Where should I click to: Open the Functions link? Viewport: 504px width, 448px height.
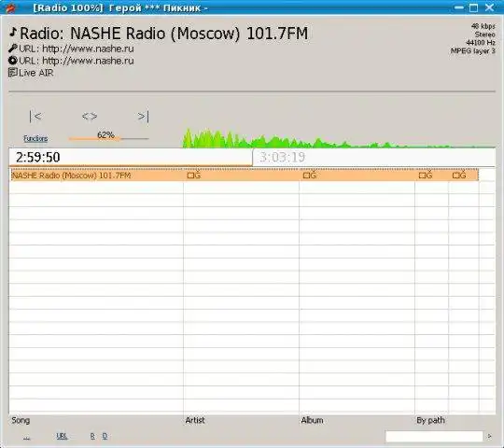(35, 138)
